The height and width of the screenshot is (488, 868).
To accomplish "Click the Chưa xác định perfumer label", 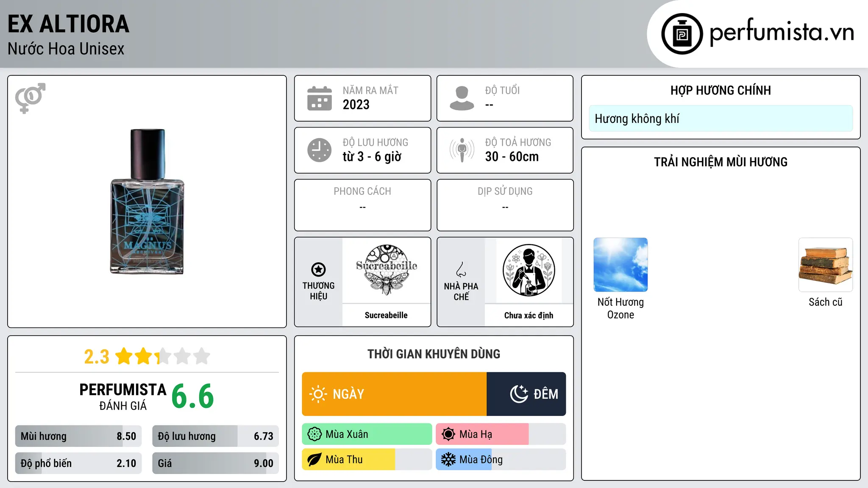I will coord(529,315).
